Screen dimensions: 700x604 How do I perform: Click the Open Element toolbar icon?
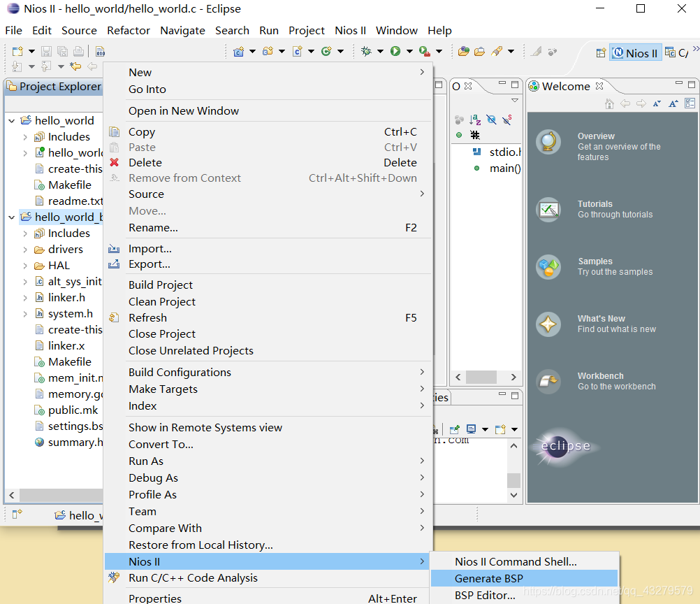click(464, 51)
